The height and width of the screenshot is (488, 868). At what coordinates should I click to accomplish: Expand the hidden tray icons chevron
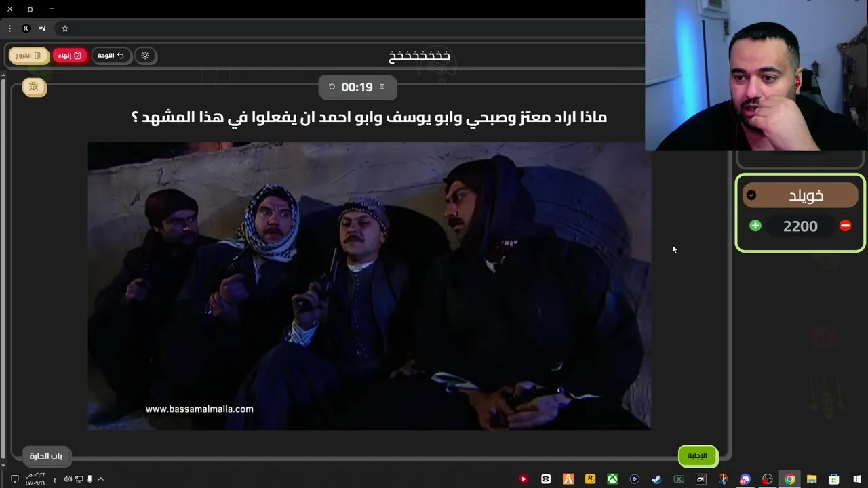101,479
